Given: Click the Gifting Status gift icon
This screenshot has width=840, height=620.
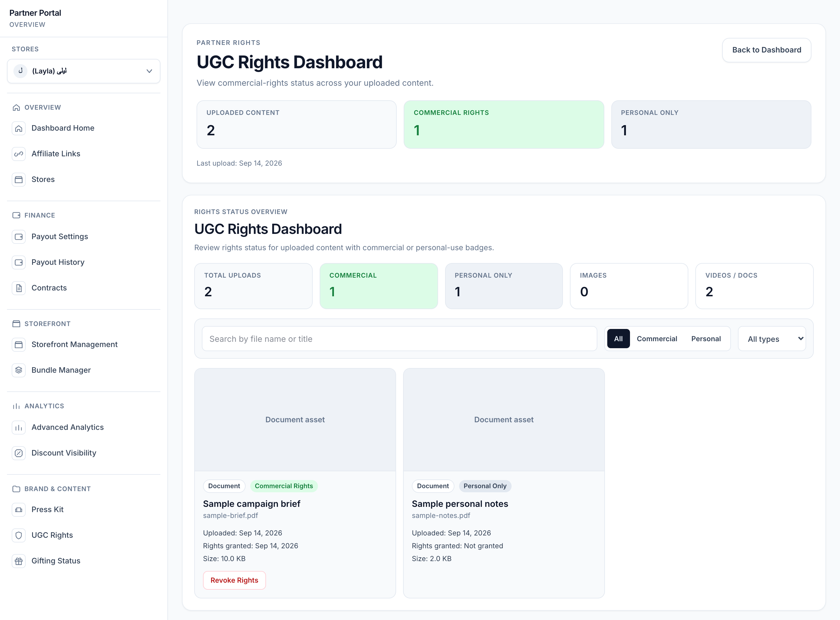Looking at the screenshot, I should [19, 561].
